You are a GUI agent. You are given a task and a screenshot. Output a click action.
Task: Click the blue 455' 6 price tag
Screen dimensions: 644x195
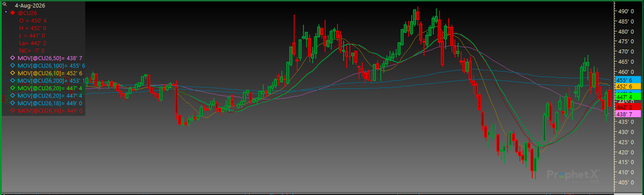pos(628,80)
